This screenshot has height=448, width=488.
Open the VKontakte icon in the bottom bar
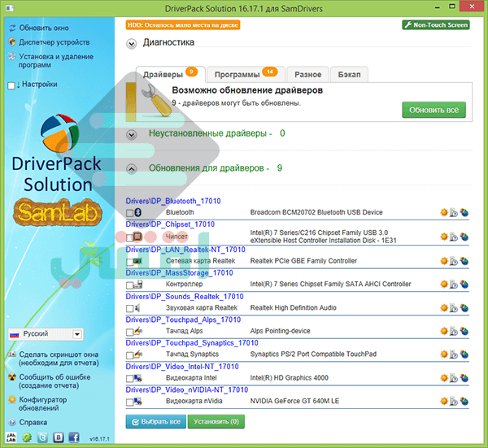click(59, 437)
